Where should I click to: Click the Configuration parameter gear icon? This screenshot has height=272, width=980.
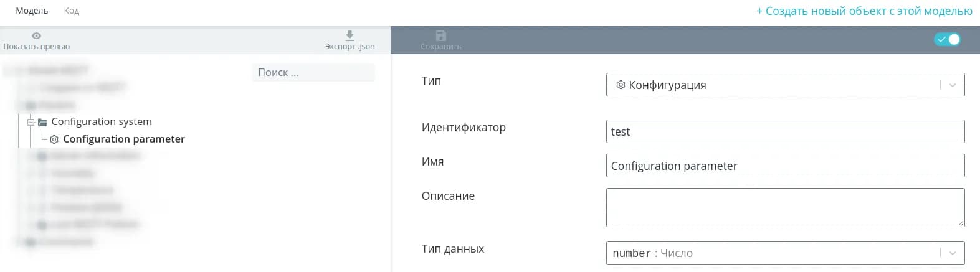tap(54, 139)
